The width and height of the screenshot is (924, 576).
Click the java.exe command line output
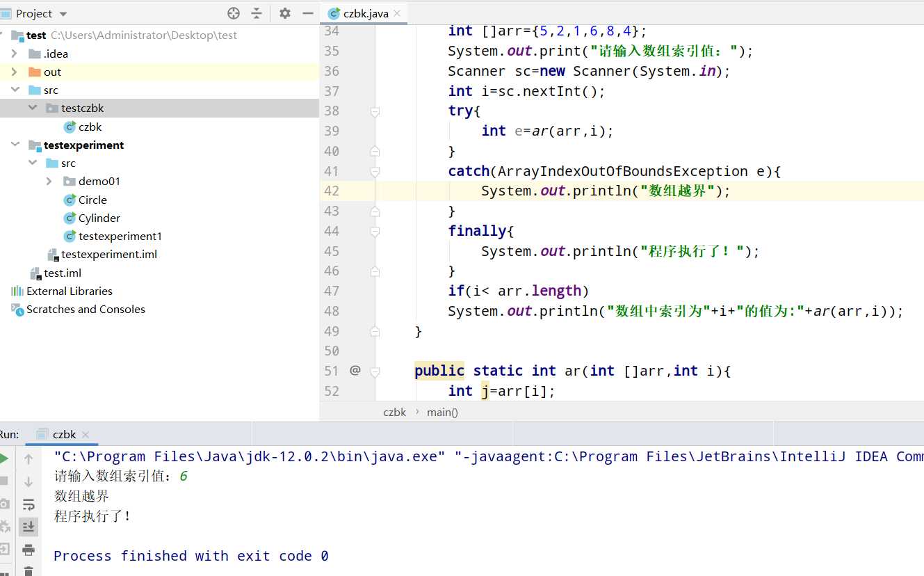(489, 457)
